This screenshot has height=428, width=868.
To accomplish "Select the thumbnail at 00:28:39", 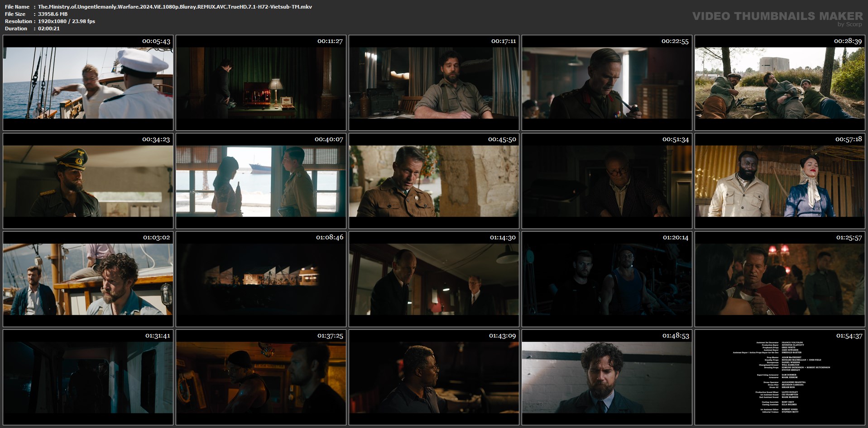I will click(x=780, y=83).
